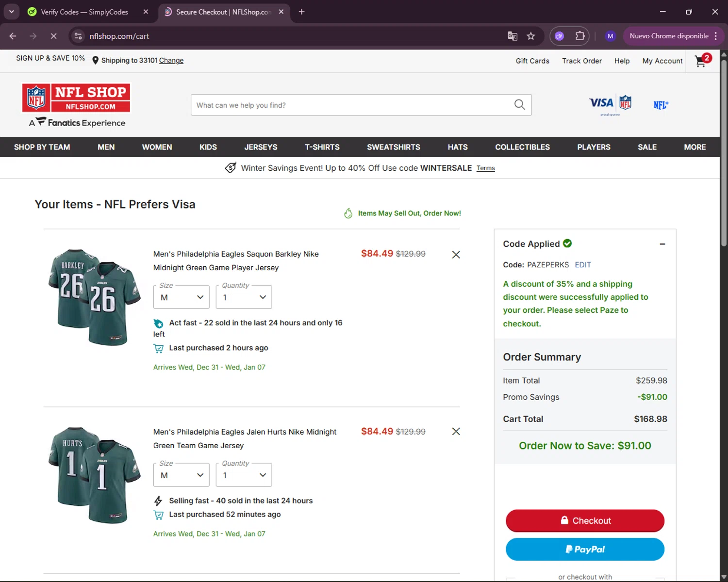Open Gift Cards link
728x582 pixels.
pyautogui.click(x=532, y=61)
